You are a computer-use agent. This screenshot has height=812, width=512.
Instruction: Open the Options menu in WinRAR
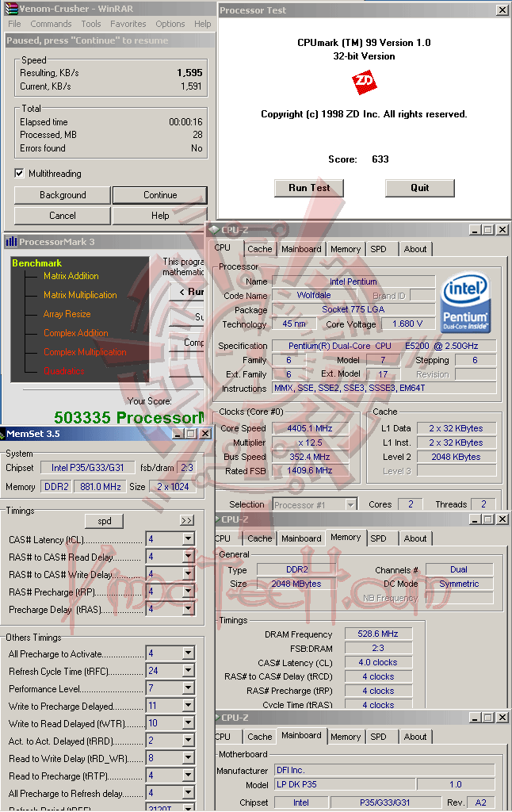(x=170, y=24)
